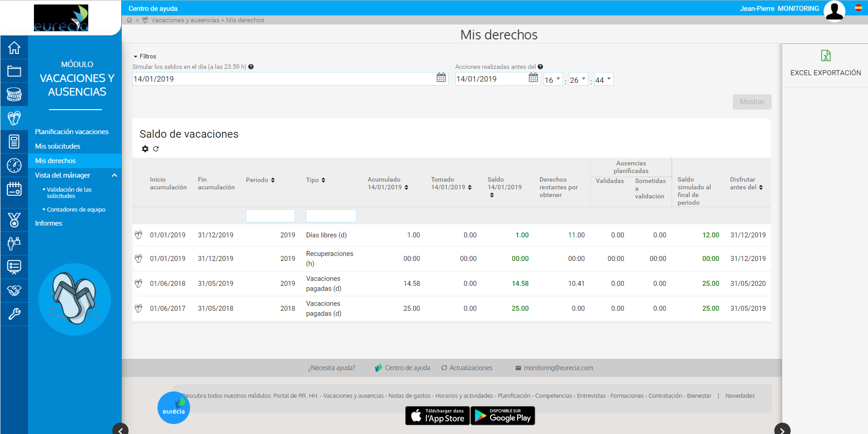Open the stopwatch time-tracking icon in sidebar
The image size is (868, 434).
14,165
